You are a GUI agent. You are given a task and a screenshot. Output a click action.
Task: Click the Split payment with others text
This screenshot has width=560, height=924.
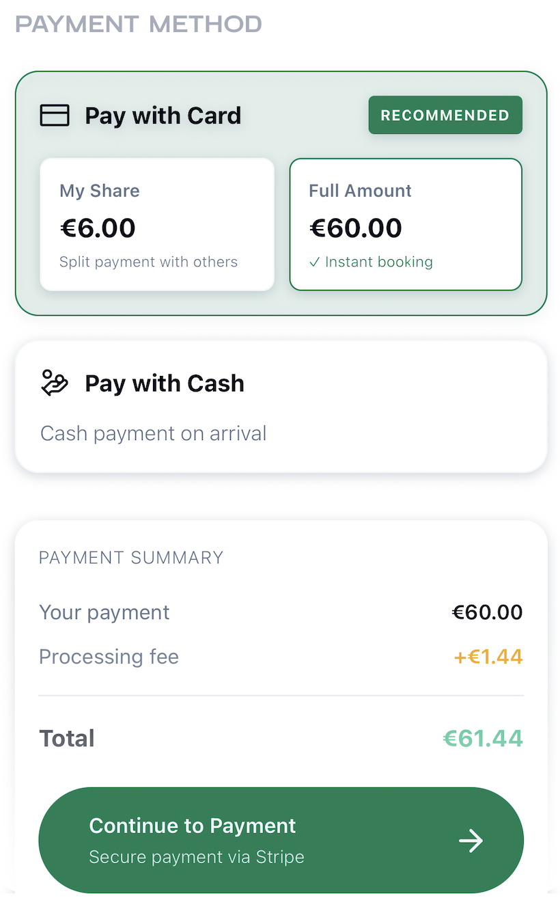[x=148, y=262]
